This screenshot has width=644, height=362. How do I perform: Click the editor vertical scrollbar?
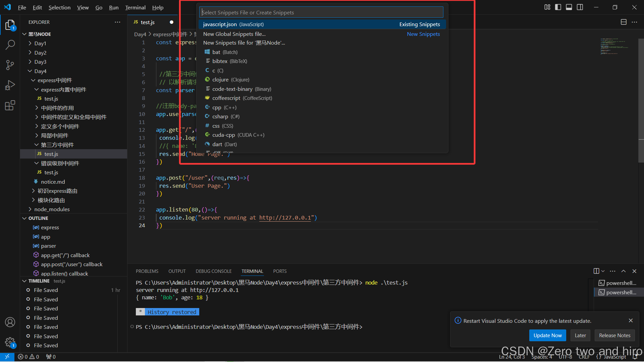641,101
